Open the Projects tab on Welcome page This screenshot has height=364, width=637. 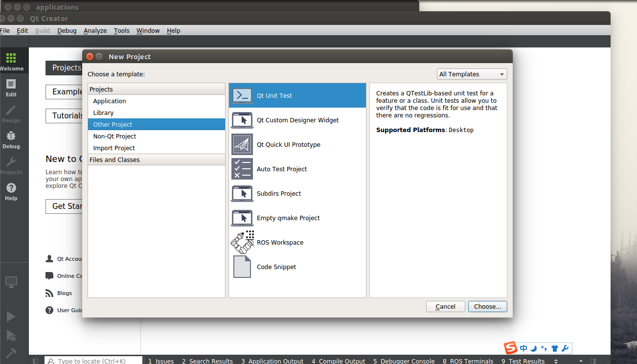point(64,68)
